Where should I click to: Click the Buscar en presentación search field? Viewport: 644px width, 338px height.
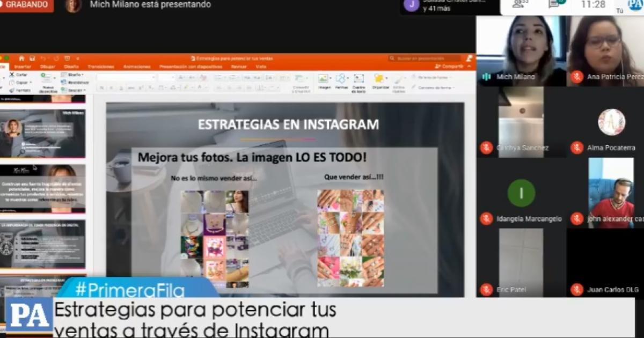(x=425, y=58)
